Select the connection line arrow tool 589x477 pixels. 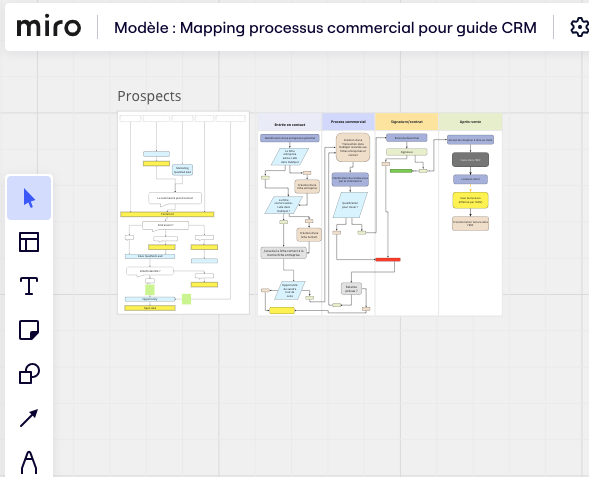29,418
